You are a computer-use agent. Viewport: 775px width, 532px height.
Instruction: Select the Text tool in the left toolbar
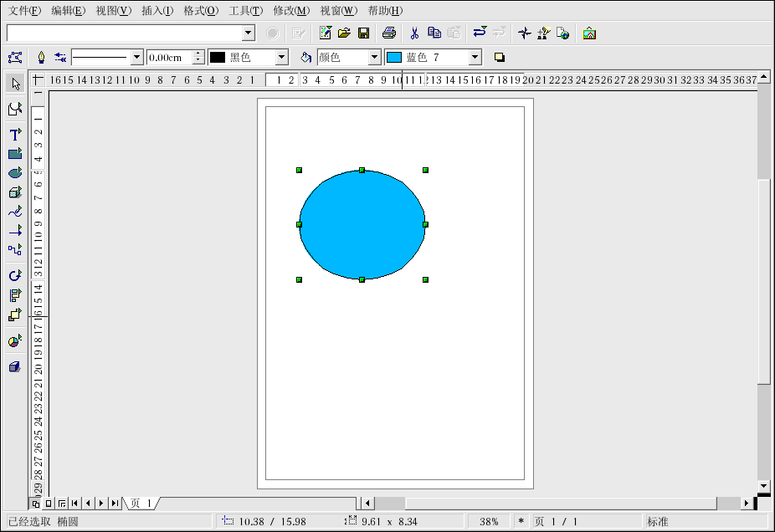(14, 135)
